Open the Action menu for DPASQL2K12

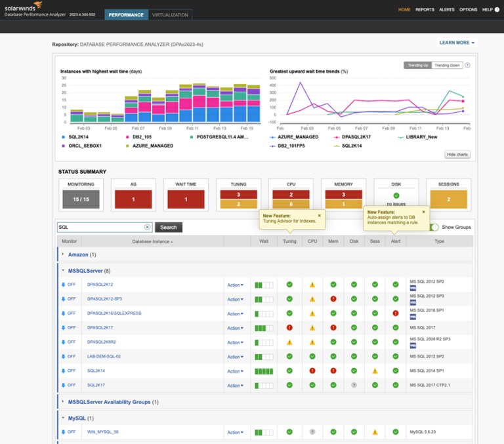[x=236, y=285]
